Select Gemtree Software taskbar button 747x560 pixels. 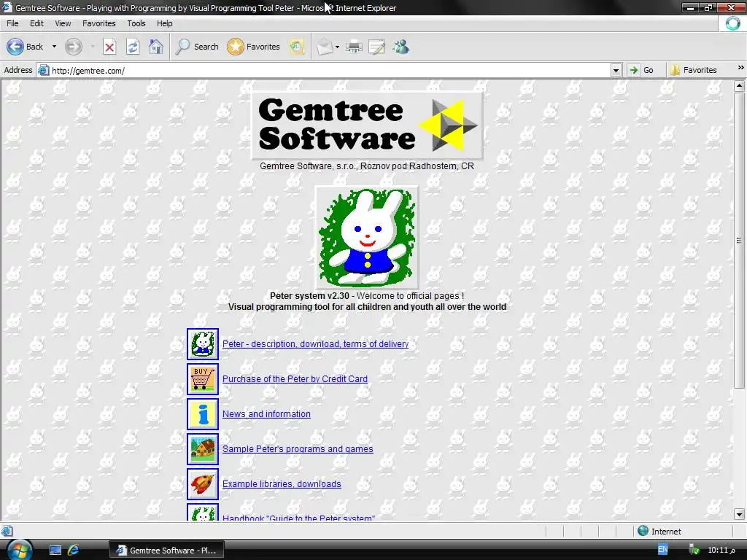coord(167,551)
